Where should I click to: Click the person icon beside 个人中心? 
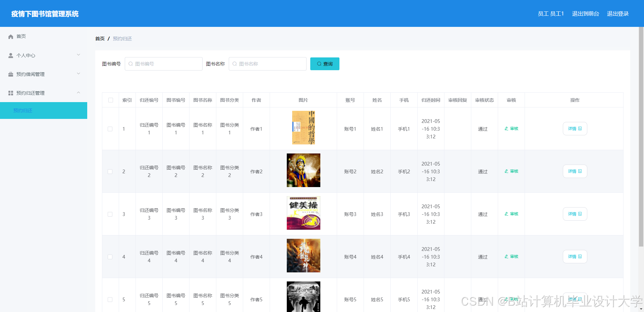click(11, 55)
